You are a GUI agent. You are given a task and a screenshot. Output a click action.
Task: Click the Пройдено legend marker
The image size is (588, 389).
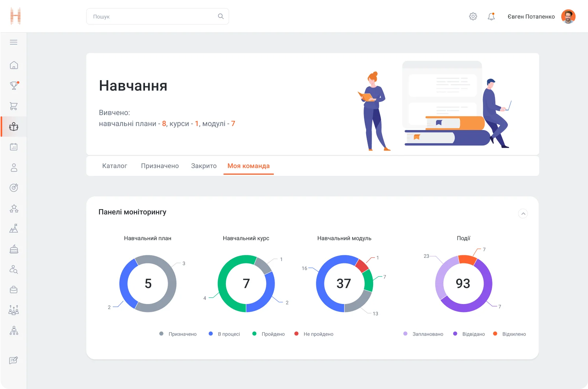pyautogui.click(x=254, y=334)
